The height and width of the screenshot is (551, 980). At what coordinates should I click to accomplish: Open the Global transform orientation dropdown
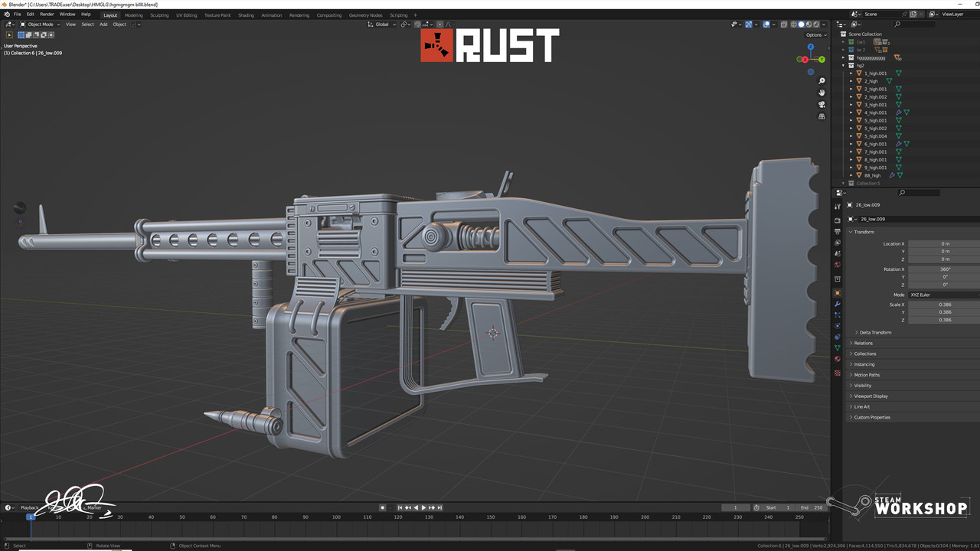tap(382, 24)
